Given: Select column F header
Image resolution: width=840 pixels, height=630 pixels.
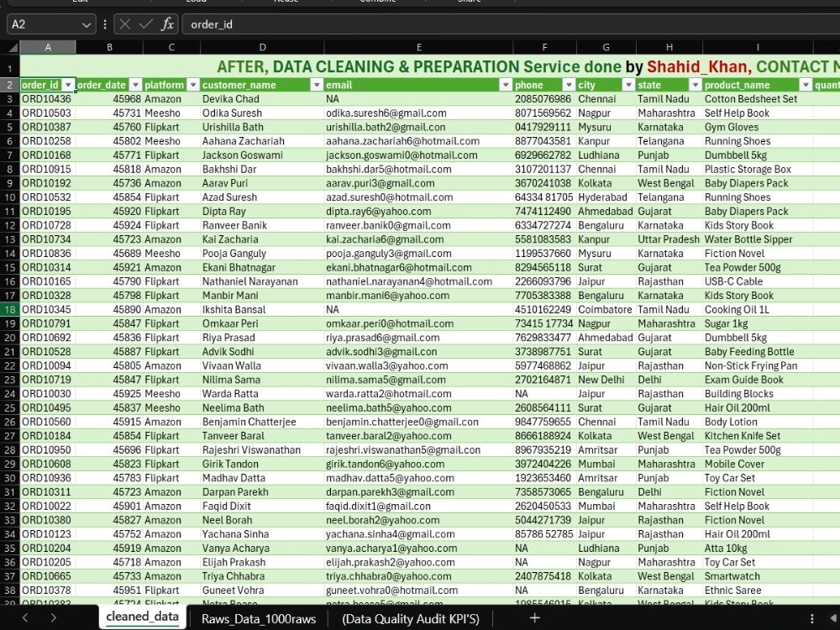Looking at the screenshot, I should coord(545,47).
